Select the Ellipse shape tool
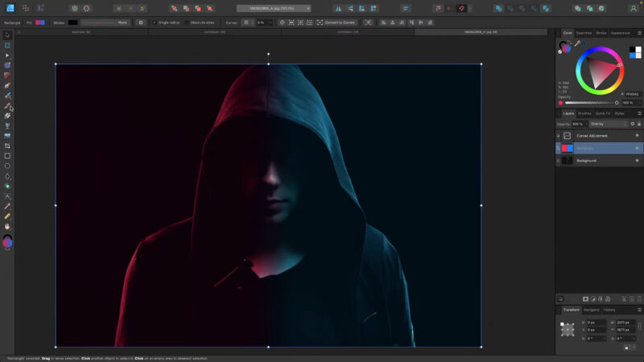 tap(7, 167)
